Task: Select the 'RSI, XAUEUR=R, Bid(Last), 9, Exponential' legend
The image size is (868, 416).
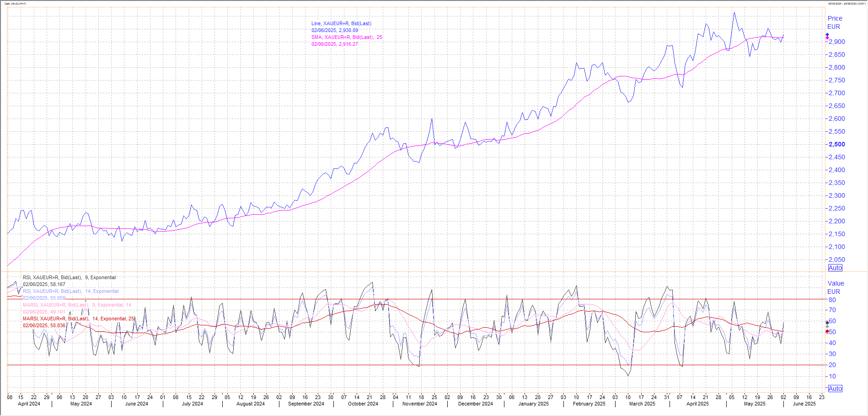Action: pyautogui.click(x=70, y=277)
